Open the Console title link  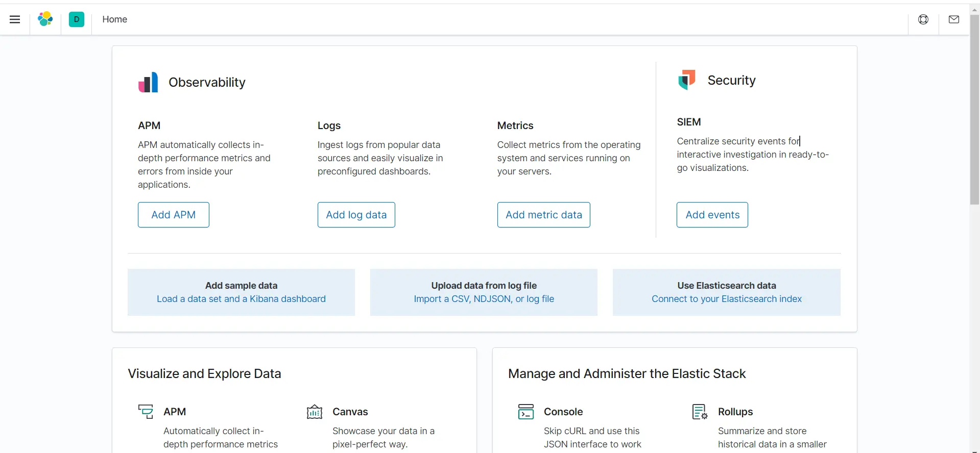click(x=563, y=412)
